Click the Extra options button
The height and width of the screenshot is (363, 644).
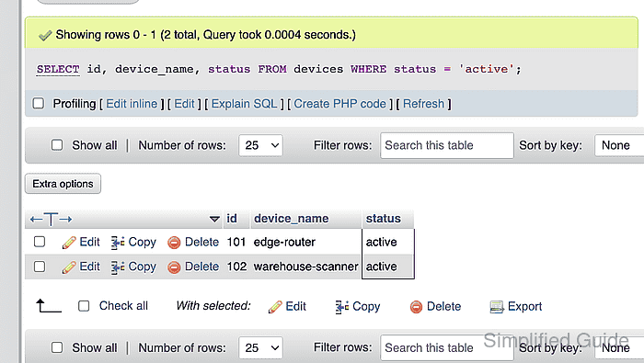click(x=63, y=184)
